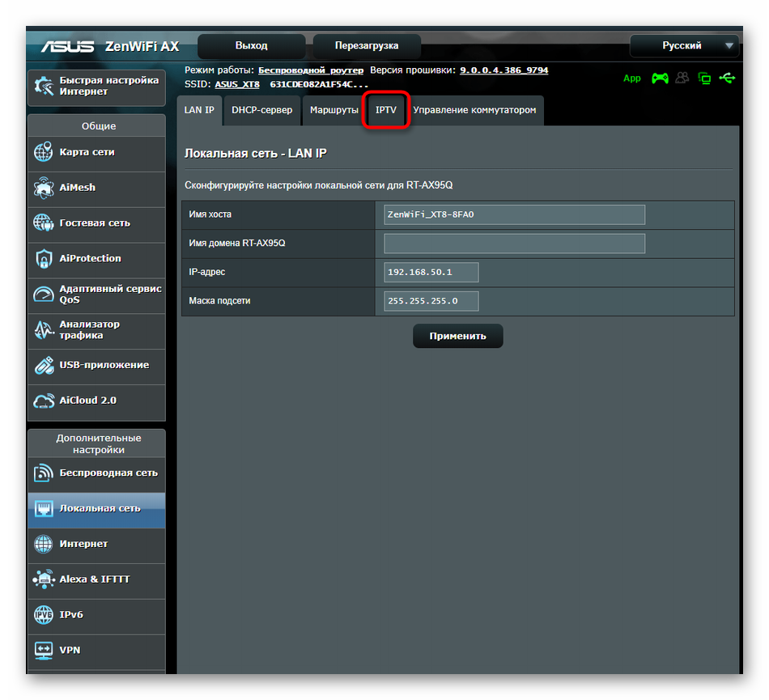Open the Маршруты tab
This screenshot has width=769, height=700.
(x=334, y=110)
